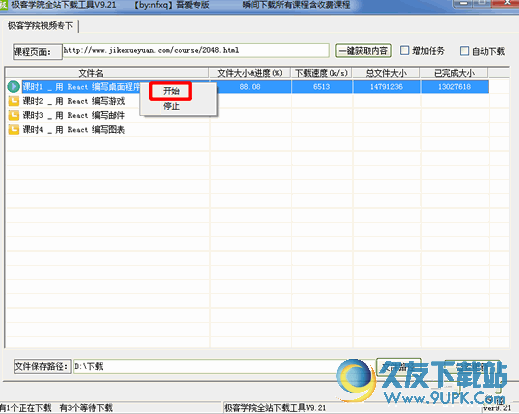519x414 pixels.
Task: Enable the 增加任务 checkbox
Action: (x=404, y=51)
